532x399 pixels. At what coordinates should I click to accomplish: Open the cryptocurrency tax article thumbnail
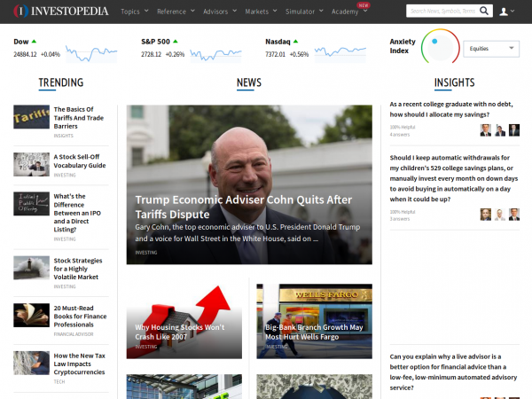pyautogui.click(x=31, y=363)
